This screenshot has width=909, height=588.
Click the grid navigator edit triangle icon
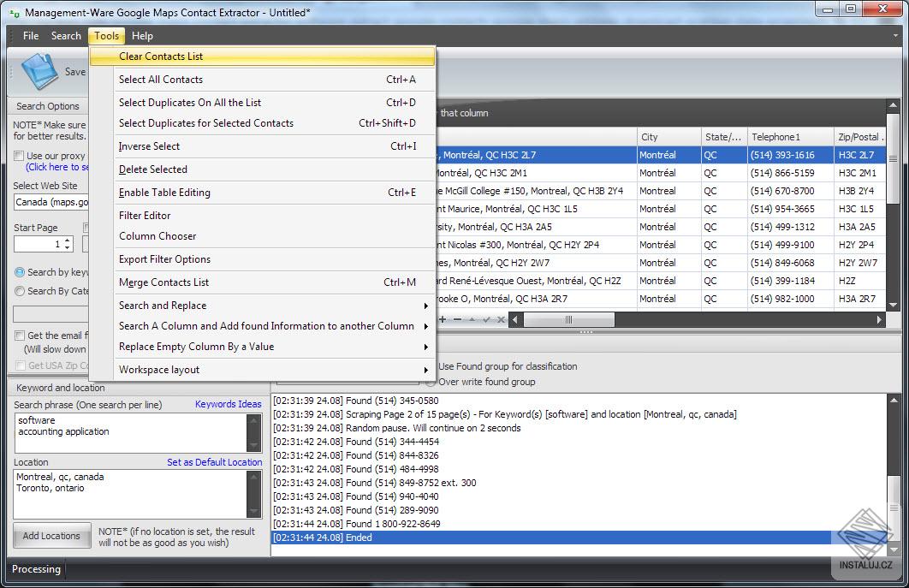tap(472, 319)
